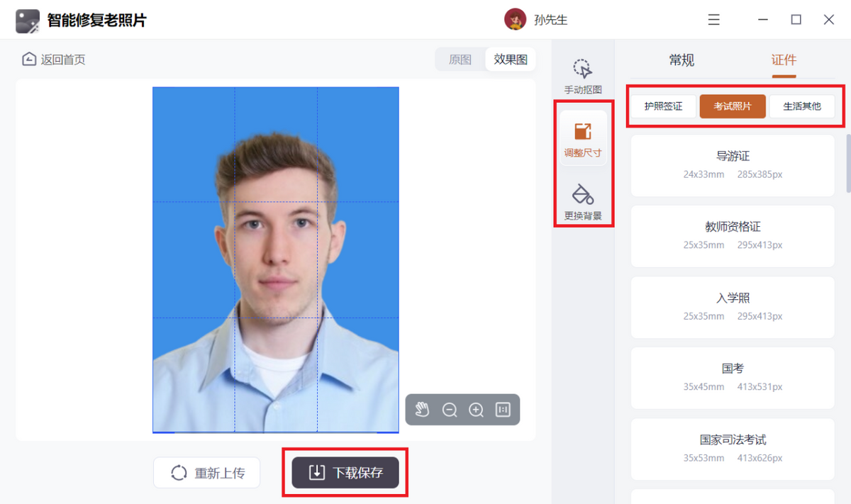
Task: Switch to the 生活其他 category
Action: click(x=803, y=106)
